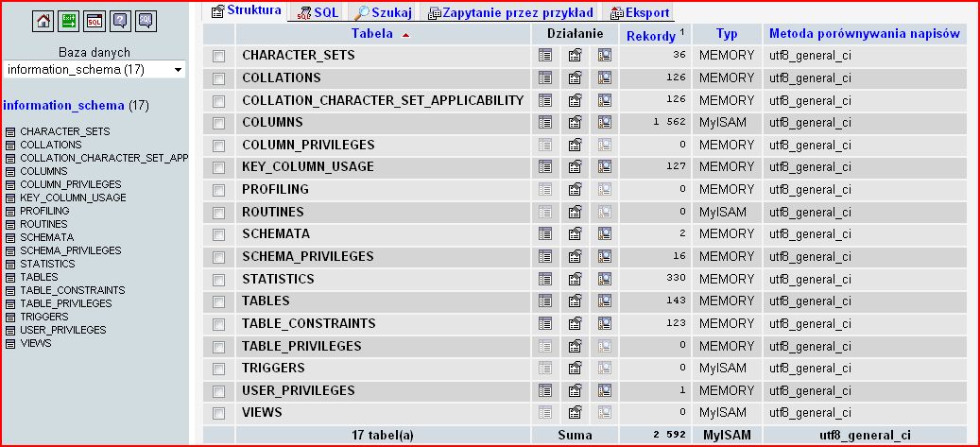Search icon in KEY_COLUMN_USAGE row
Image resolution: width=980 pixels, height=447 pixels.
[x=605, y=167]
